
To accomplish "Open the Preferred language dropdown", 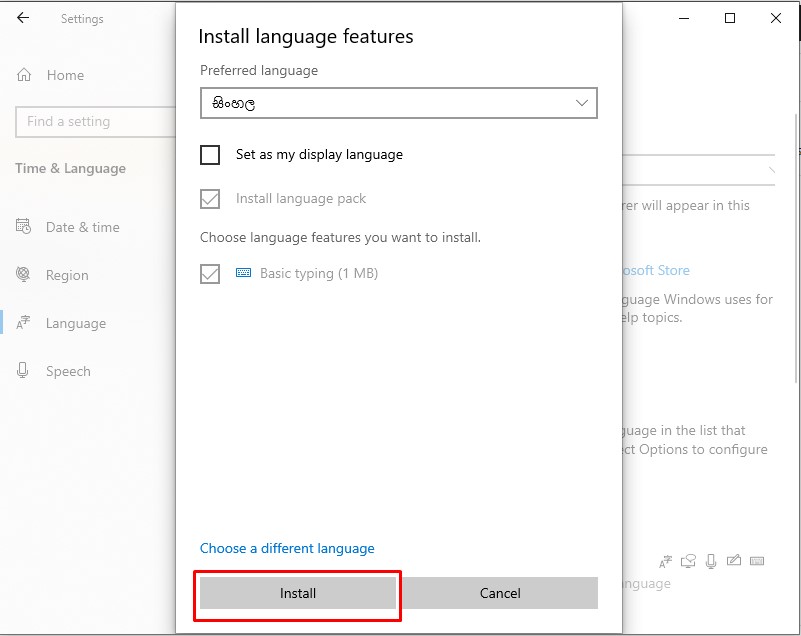I will [398, 103].
